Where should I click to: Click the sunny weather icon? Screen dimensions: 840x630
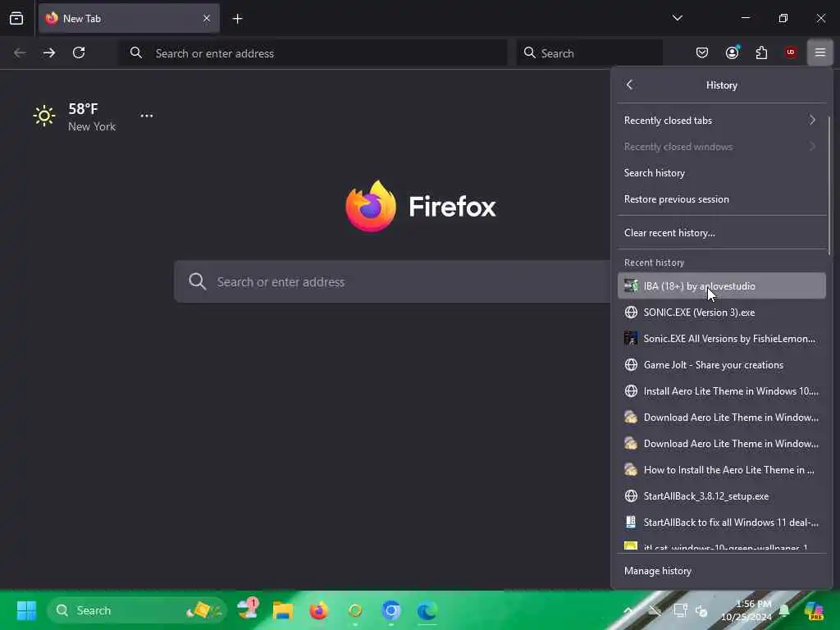tap(44, 116)
